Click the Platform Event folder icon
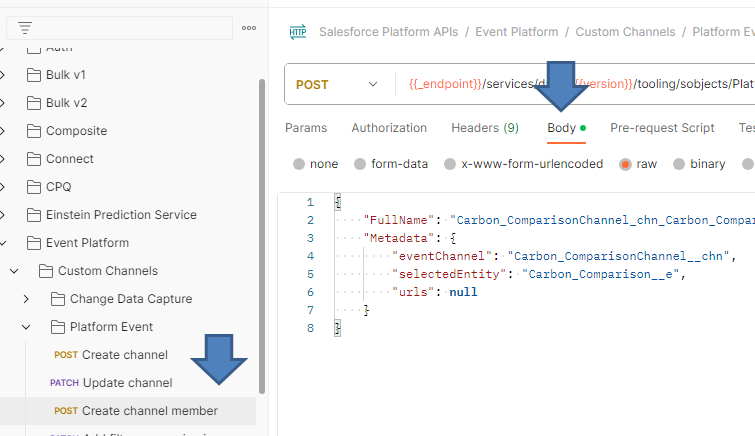The width and height of the screenshot is (755, 436). point(58,327)
